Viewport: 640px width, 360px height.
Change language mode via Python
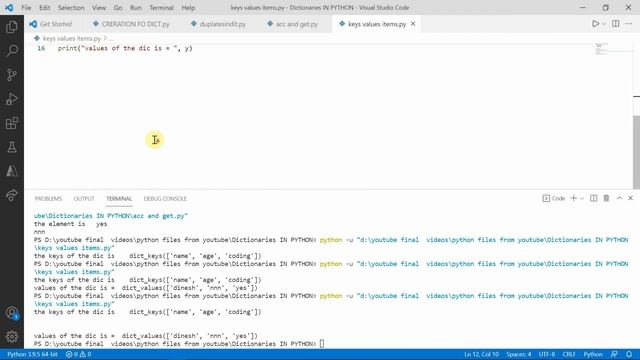[x=593, y=354]
